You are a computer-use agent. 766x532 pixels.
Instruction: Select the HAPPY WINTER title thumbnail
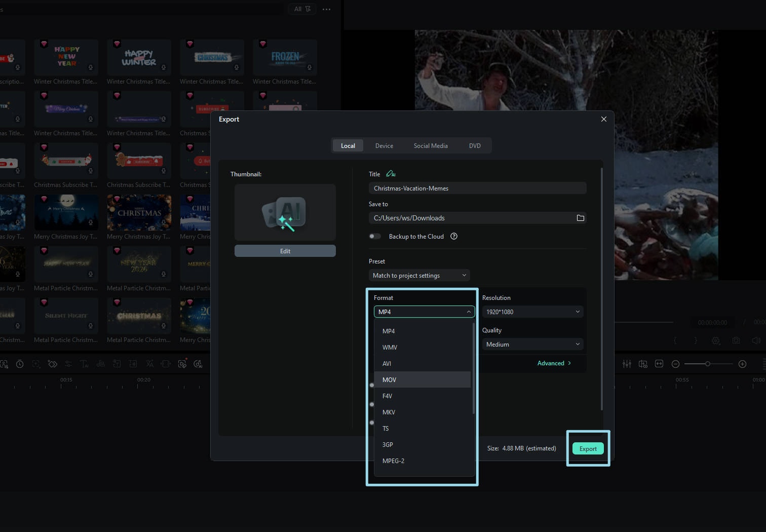pos(139,57)
